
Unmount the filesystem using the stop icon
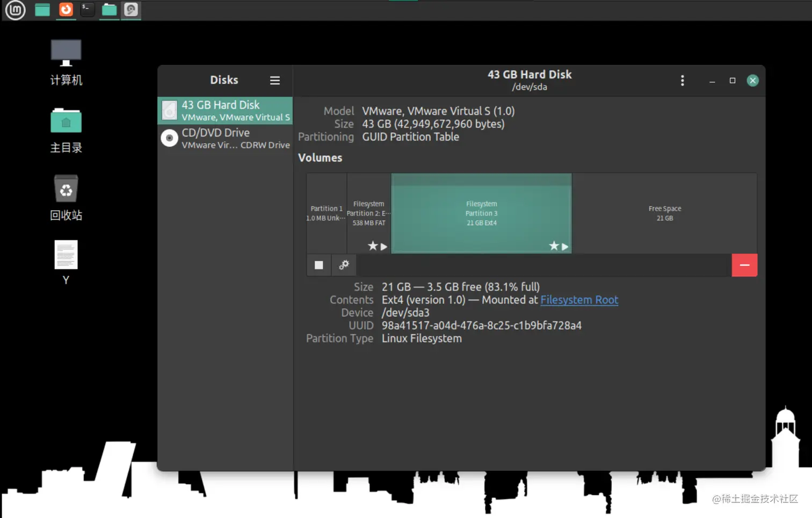(318, 265)
